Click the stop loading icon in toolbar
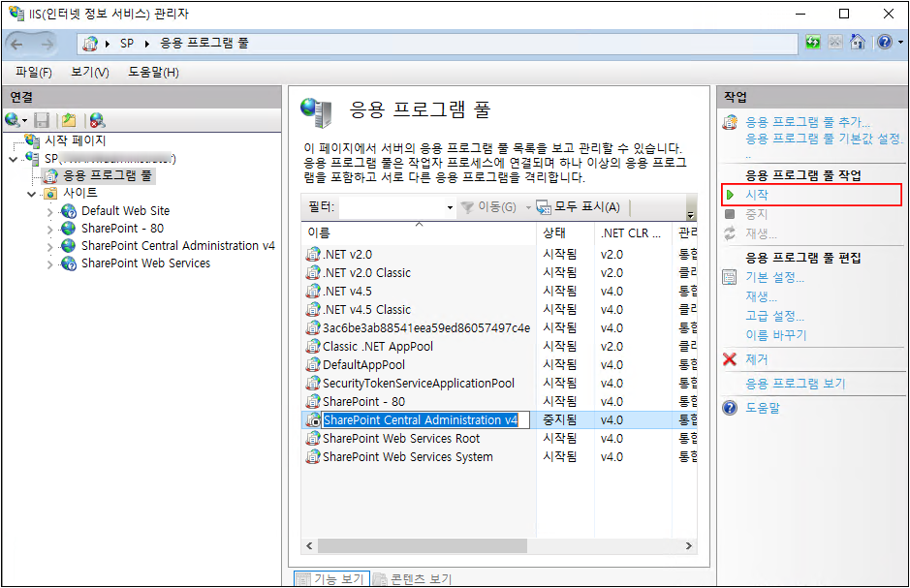Screen dimensions: 910x588 click(835, 42)
